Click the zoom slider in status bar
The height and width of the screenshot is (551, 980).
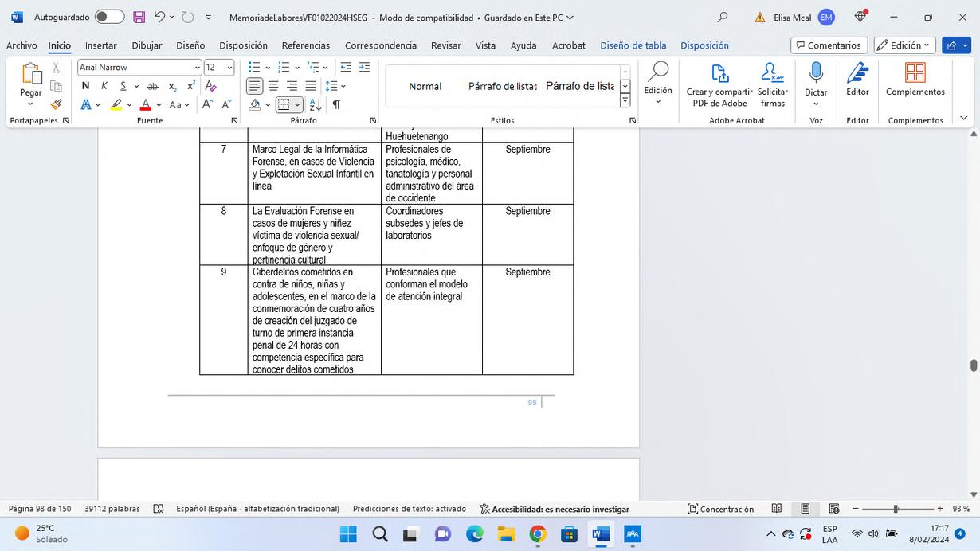(x=896, y=509)
